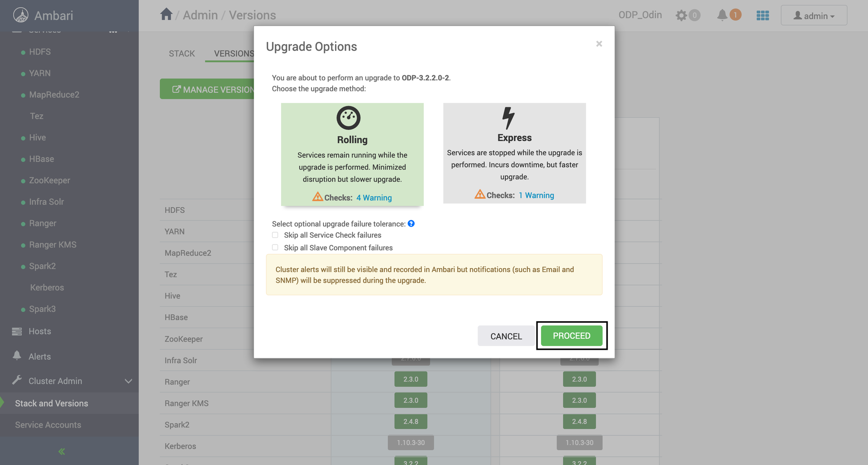Screen dimensions: 868x465
Task: Open MapReduce2 service in sidebar
Action: [x=54, y=94]
